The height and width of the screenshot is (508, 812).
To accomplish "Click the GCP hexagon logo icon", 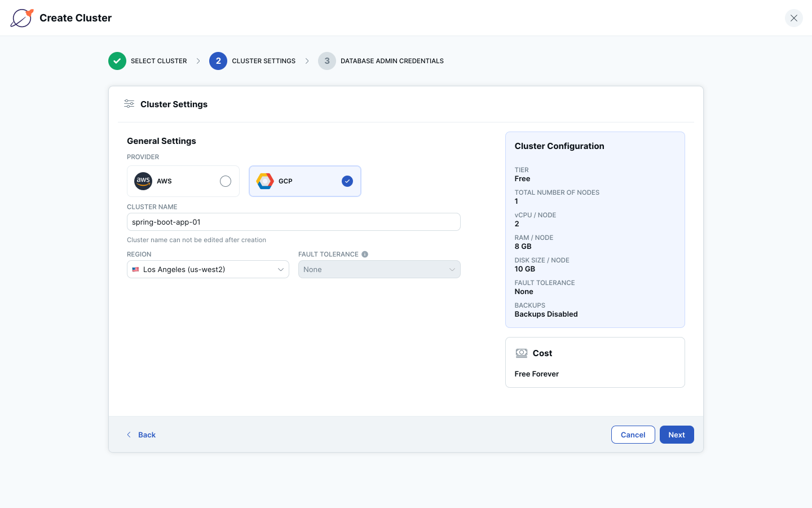I will tap(265, 181).
